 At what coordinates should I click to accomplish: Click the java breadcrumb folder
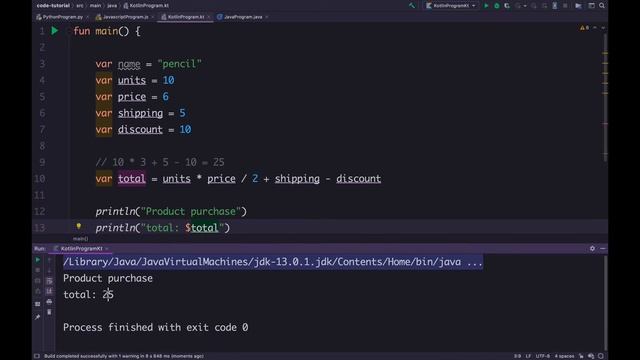[112, 6]
